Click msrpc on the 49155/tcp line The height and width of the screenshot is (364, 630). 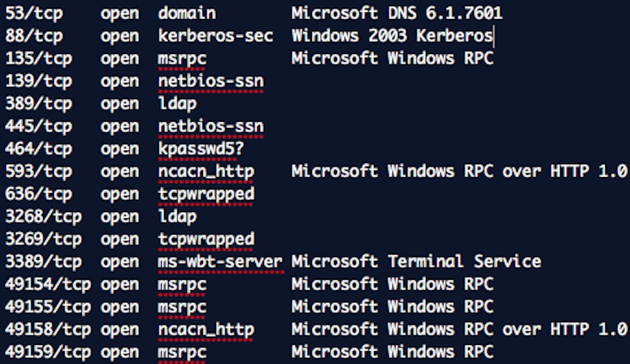182,306
